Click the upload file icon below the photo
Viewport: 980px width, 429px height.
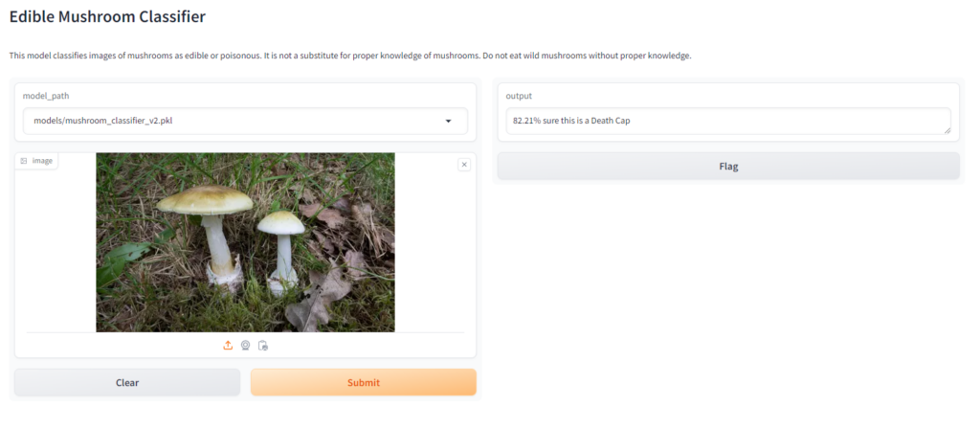[x=228, y=345]
